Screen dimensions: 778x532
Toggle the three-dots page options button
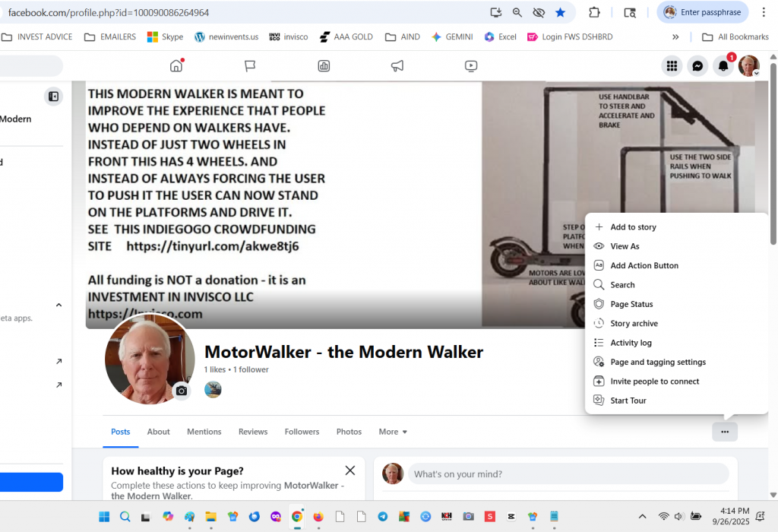pyautogui.click(x=725, y=432)
